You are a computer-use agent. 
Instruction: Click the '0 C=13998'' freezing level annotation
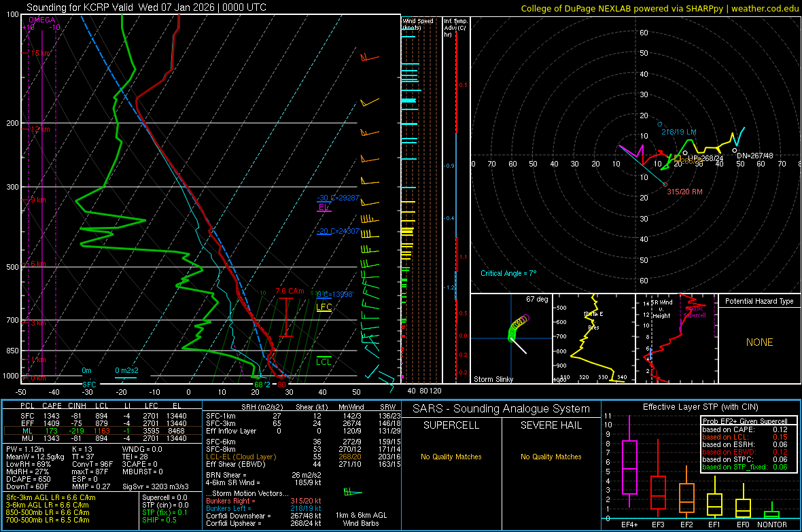335,295
